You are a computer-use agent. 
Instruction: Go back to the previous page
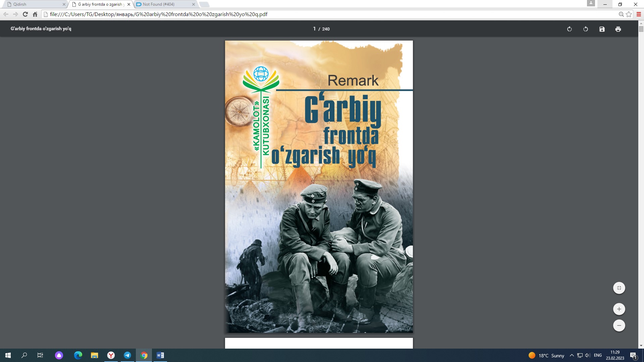click(x=6, y=14)
